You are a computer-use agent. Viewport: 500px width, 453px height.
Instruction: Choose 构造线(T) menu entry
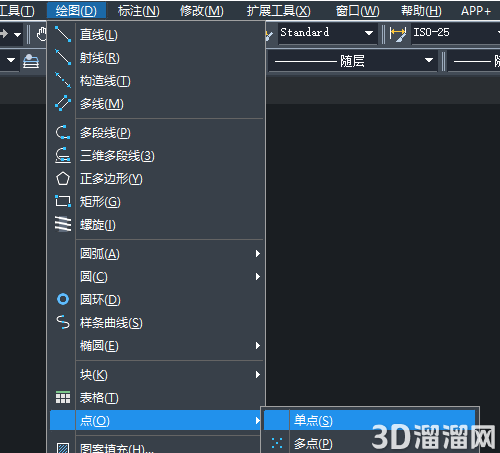[x=157, y=81]
